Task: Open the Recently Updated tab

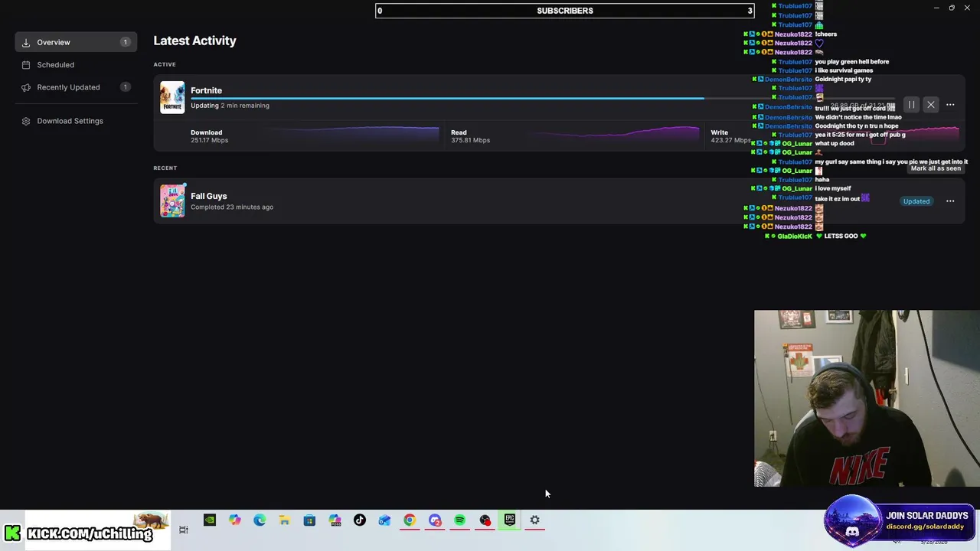Action: 76,87
